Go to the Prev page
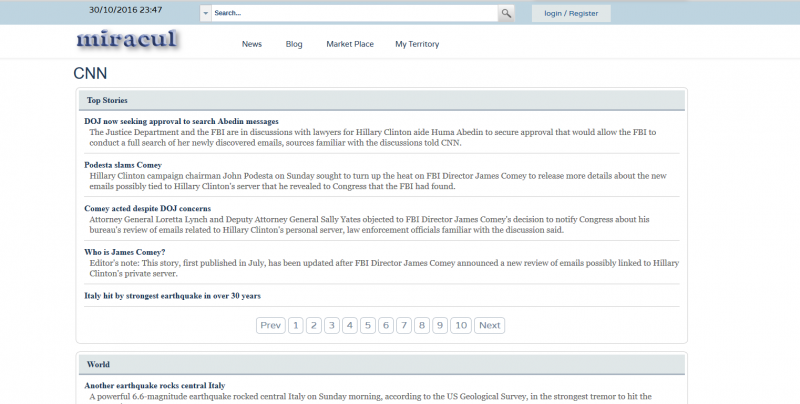Image resolution: width=800 pixels, height=404 pixels. (270, 325)
